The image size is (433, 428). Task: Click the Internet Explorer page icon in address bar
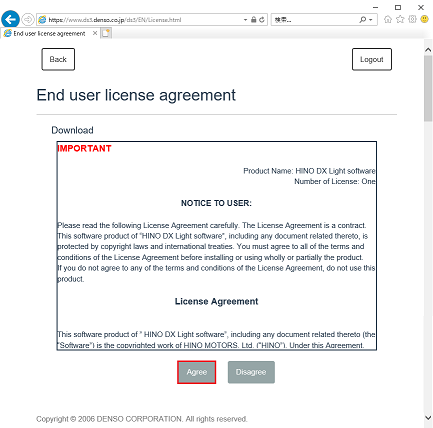tap(42, 20)
